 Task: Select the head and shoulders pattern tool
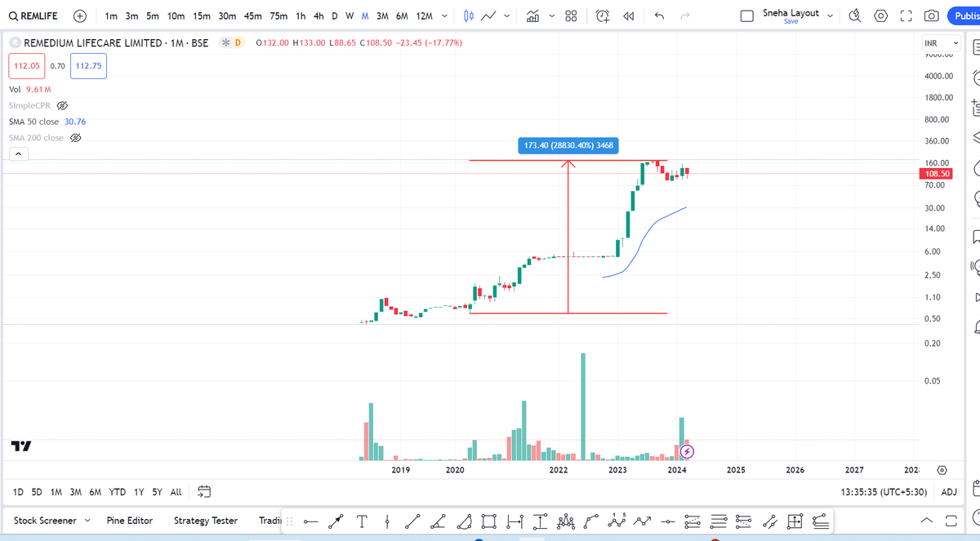[567, 521]
